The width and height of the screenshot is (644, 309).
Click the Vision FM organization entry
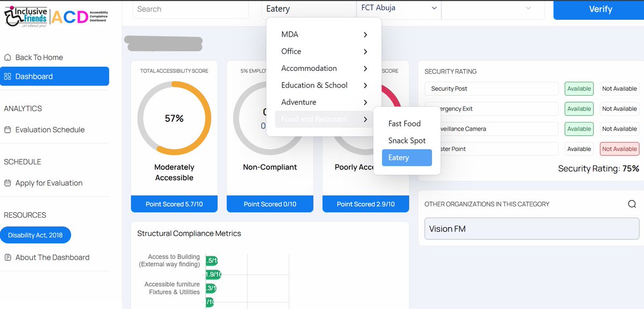[532, 228]
